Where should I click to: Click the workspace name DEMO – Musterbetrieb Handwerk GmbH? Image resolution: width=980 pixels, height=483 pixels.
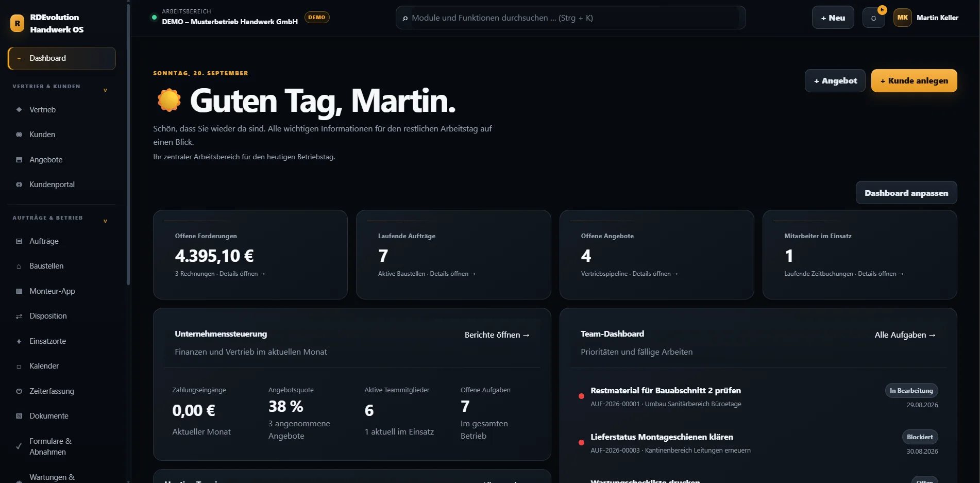pos(230,22)
